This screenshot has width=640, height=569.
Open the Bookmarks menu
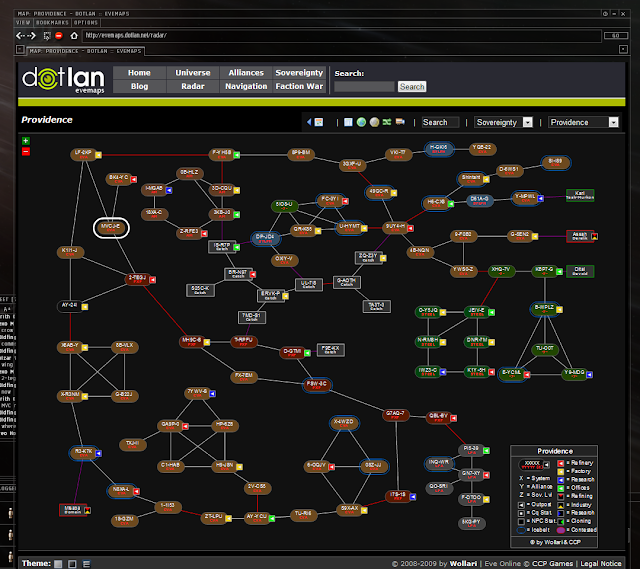52,22
